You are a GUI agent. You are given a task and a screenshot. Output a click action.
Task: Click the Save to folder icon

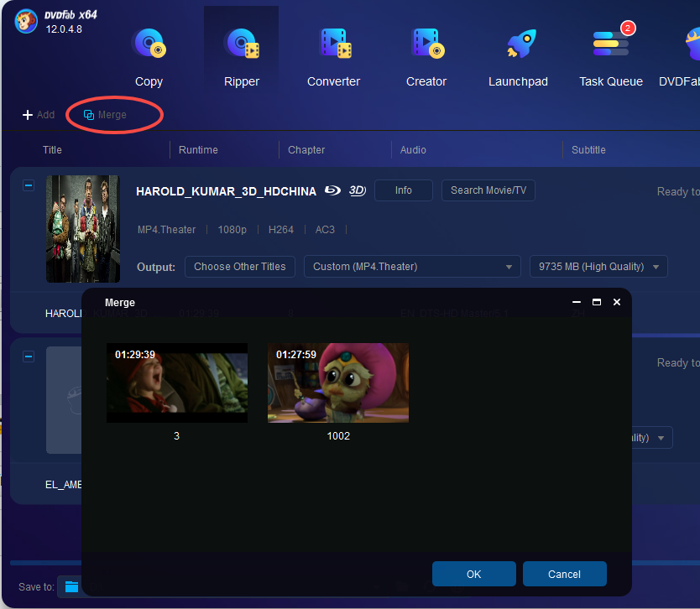coord(72,586)
